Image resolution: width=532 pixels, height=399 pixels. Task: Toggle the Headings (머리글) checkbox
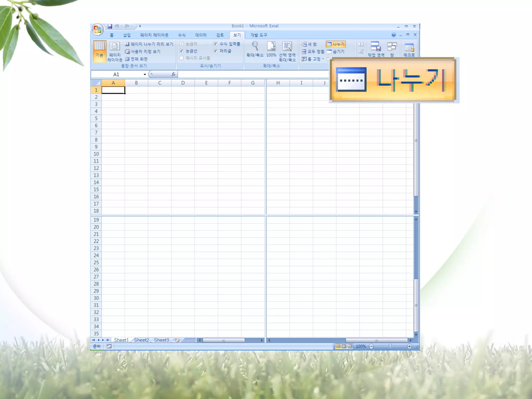click(x=215, y=51)
